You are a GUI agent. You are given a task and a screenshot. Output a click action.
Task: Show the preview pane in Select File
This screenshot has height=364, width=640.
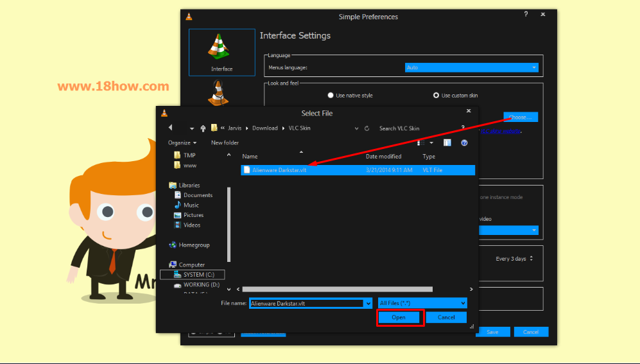coord(447,143)
